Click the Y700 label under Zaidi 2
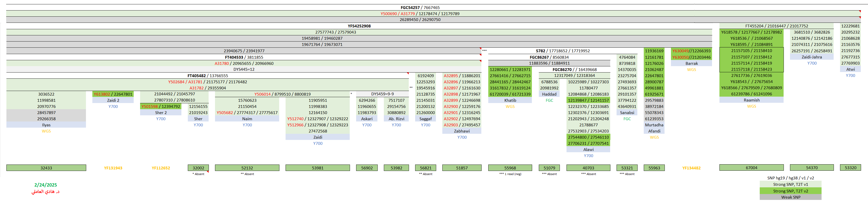Image resolution: width=868 pixels, height=204 pixels. 113,106
